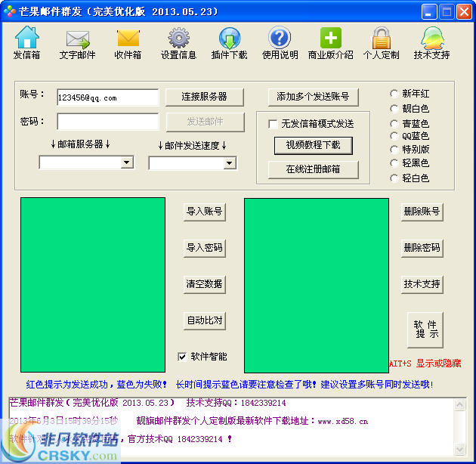Expand the 邮箱服务器 dropdown
Screen dimensions: 476x464
[x=127, y=162]
